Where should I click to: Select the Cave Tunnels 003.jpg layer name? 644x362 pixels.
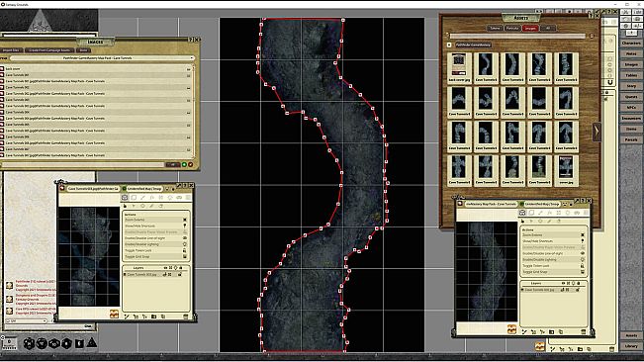[142, 274]
